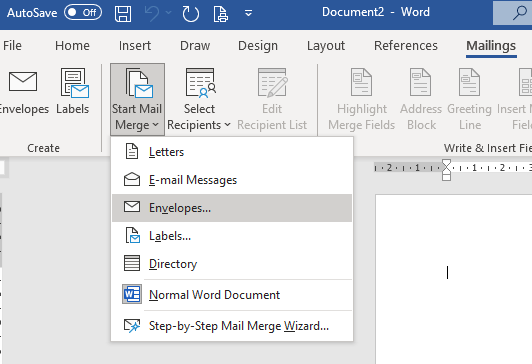Image resolution: width=532 pixels, height=364 pixels.
Task: Open the References ribbon tab
Action: 406,46
